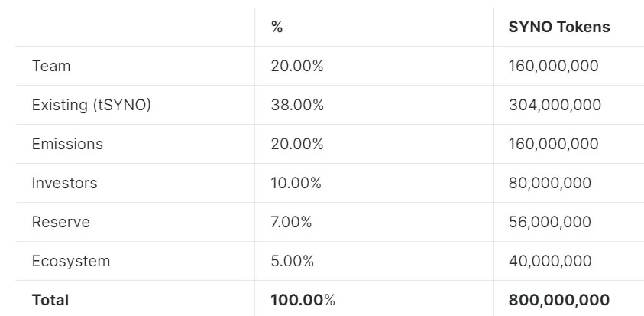Click the SYNO Tokens column header
644x316 pixels.
559,27
